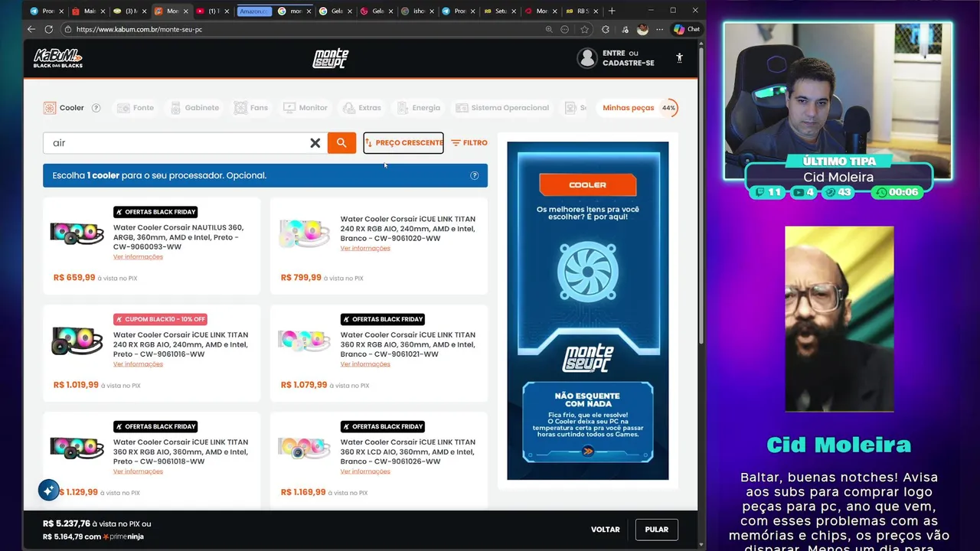
Task: Select the Sistema Operacional step tab
Action: tap(502, 108)
